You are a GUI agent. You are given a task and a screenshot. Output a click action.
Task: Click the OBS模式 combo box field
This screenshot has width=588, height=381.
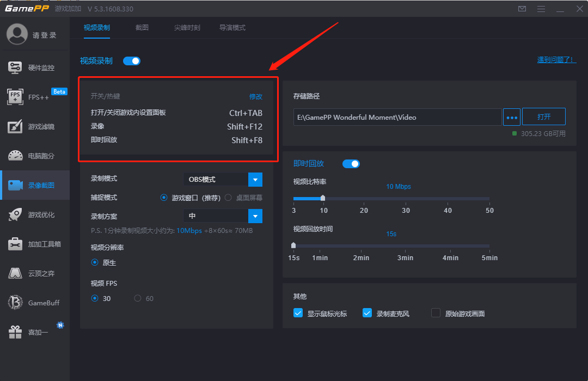pyautogui.click(x=216, y=180)
